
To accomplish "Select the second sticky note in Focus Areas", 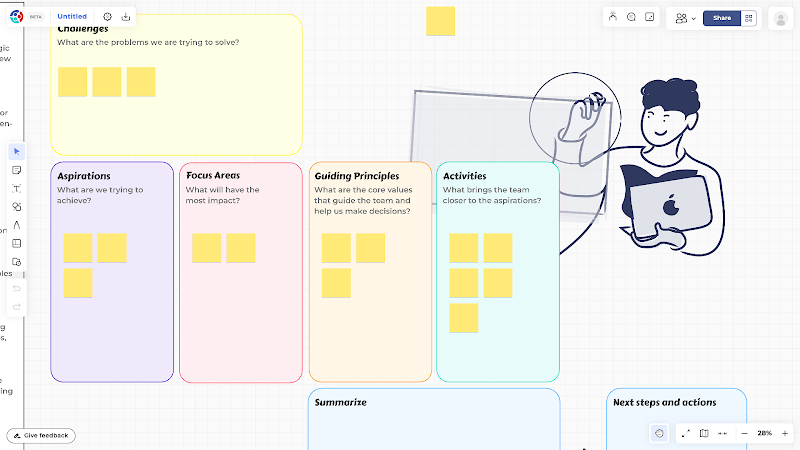I will pos(241,248).
